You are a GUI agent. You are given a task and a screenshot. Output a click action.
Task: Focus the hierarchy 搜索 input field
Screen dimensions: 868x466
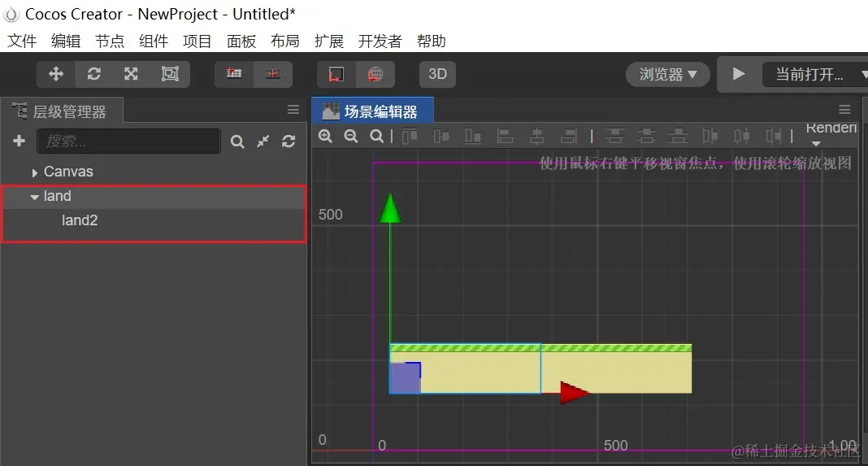coord(128,141)
